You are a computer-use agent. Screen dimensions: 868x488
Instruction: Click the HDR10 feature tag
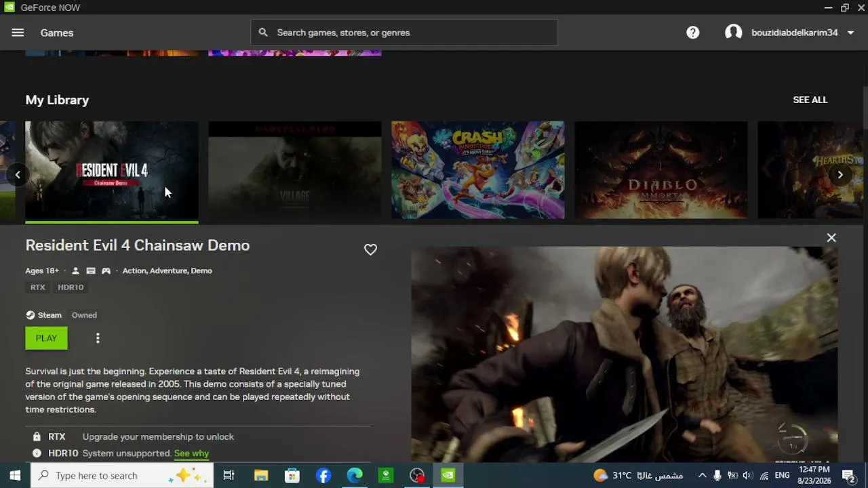click(x=71, y=287)
